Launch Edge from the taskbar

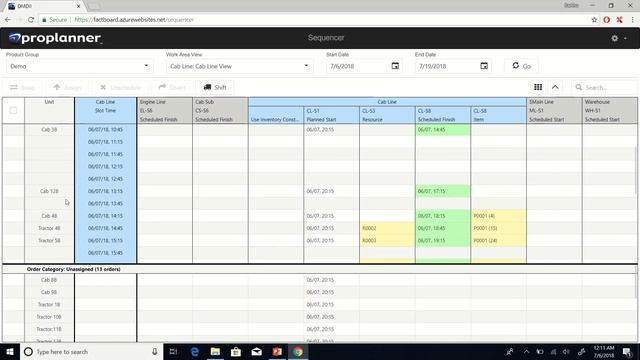(195, 351)
